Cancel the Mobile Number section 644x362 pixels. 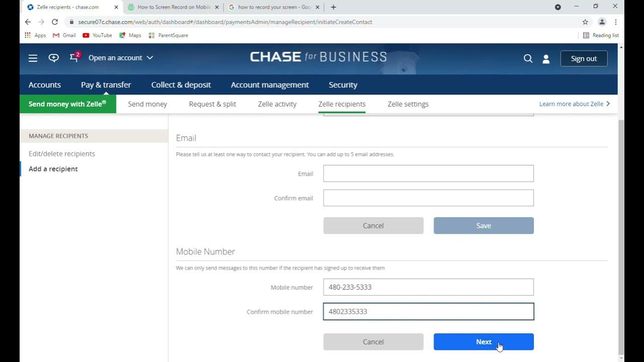[373, 342]
